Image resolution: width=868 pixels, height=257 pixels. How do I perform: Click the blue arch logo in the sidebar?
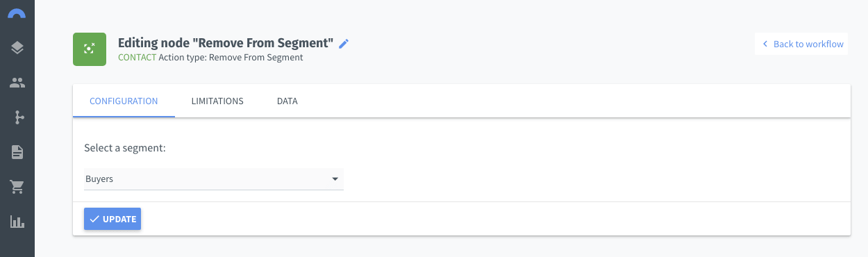click(17, 13)
